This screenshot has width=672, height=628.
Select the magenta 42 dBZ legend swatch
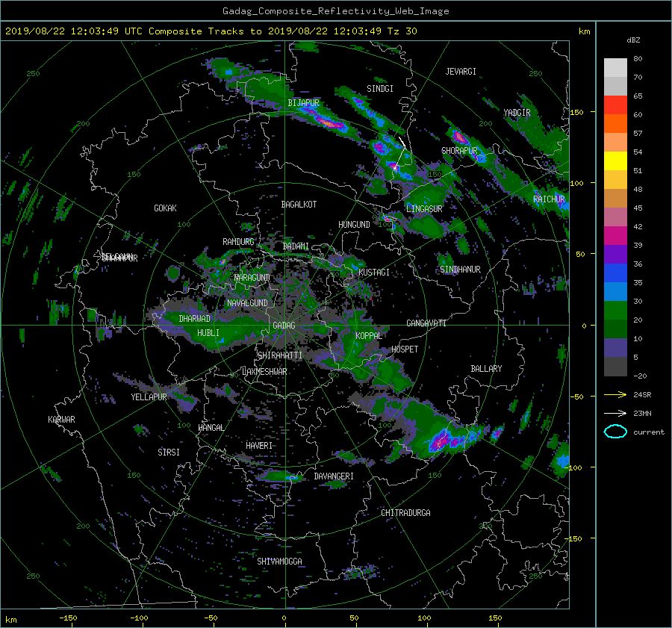coord(615,235)
